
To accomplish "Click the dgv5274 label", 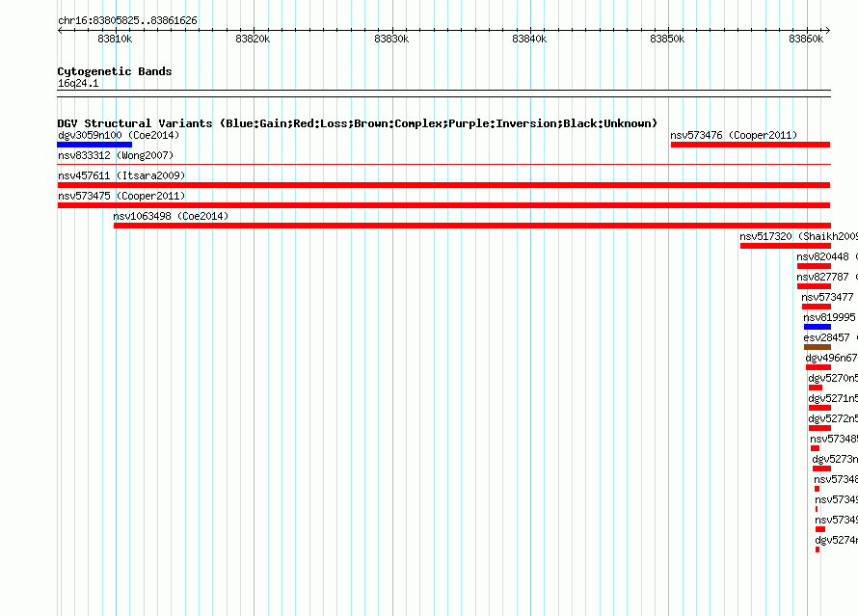I will (x=836, y=540).
